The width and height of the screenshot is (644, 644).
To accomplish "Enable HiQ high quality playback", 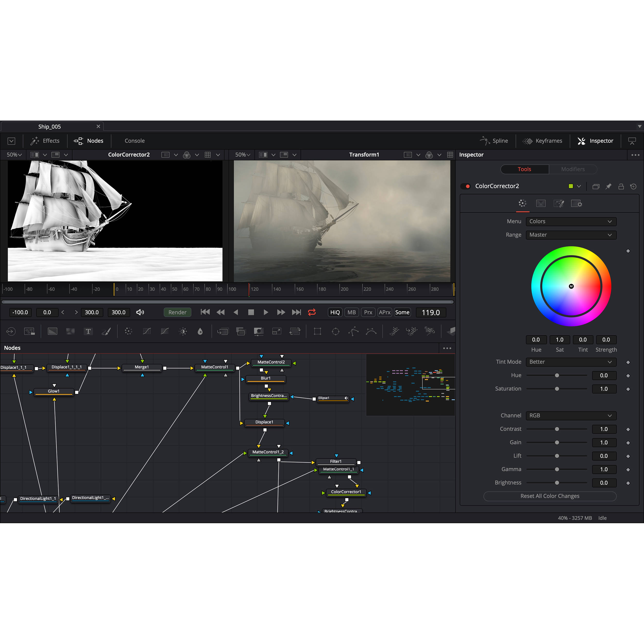I will coord(335,312).
